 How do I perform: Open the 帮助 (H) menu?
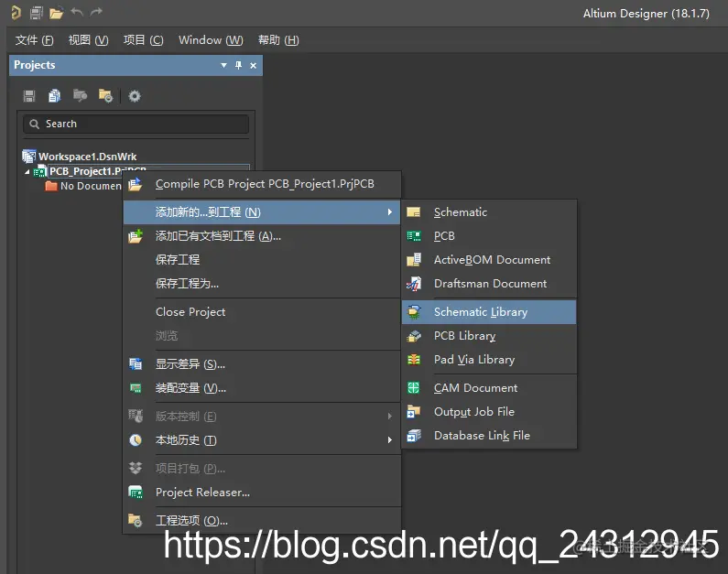(x=278, y=40)
